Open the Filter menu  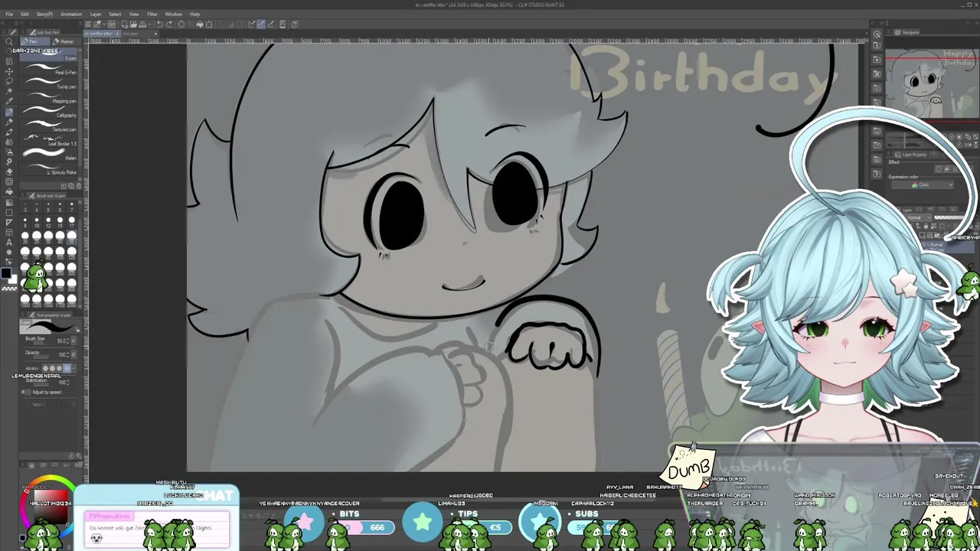tap(152, 14)
